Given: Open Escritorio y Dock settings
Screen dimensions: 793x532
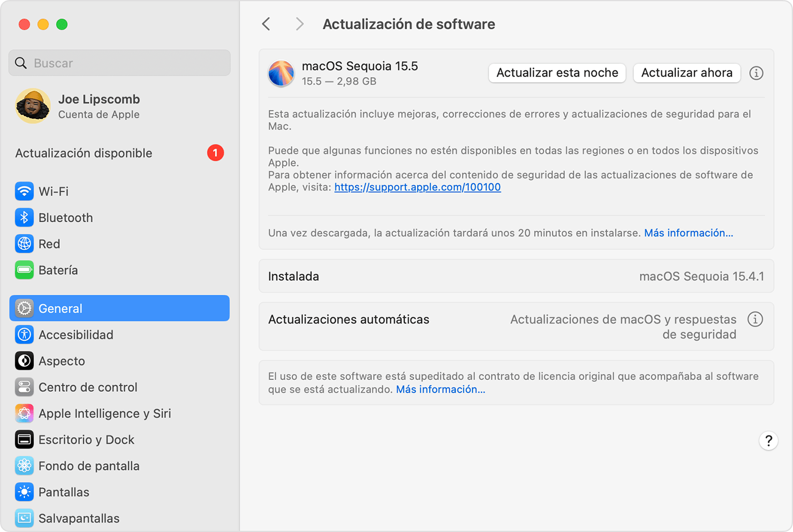Looking at the screenshot, I should pyautogui.click(x=86, y=440).
